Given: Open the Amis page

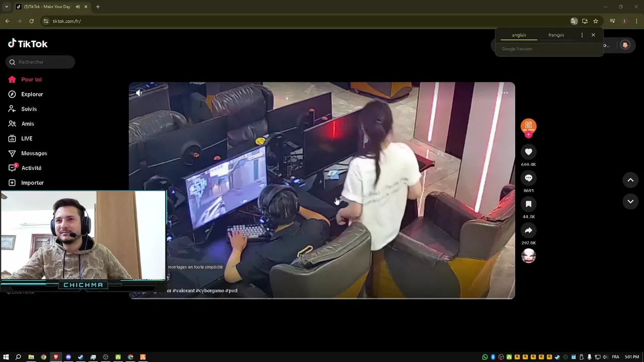Looking at the screenshot, I should tap(21, 124).
